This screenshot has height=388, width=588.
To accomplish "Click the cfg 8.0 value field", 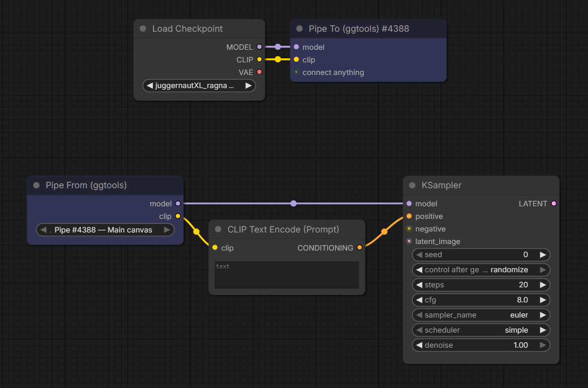I will [x=481, y=300].
